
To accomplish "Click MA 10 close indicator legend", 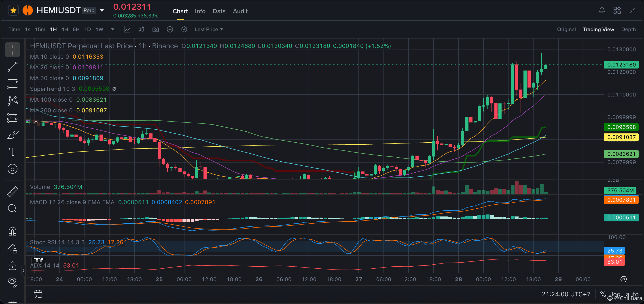I will point(66,57).
